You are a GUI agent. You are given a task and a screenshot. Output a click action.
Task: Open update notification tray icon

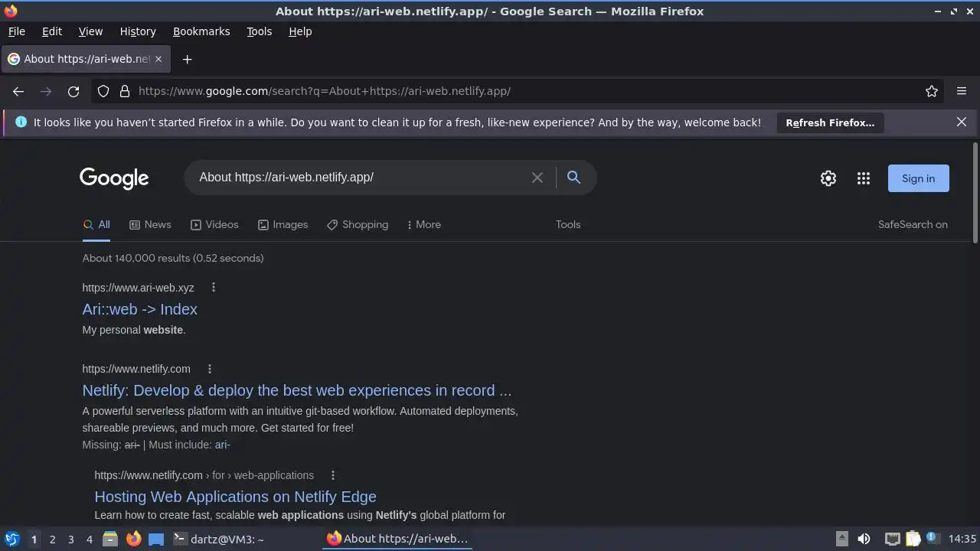933,538
